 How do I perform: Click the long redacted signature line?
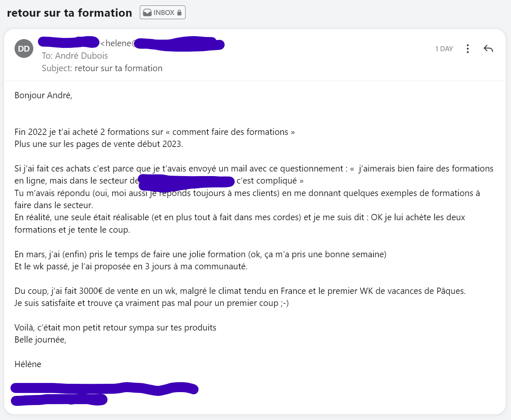coord(104,389)
